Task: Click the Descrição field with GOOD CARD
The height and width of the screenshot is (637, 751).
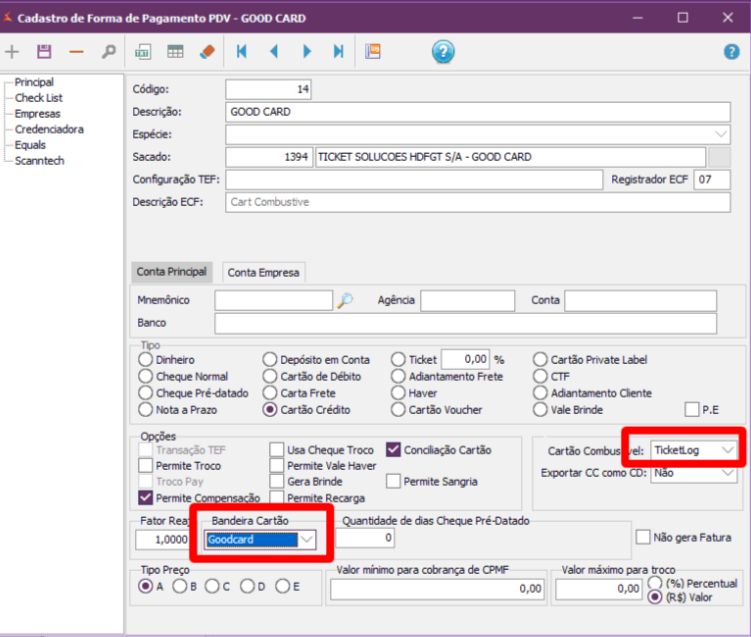Action: 478,112
